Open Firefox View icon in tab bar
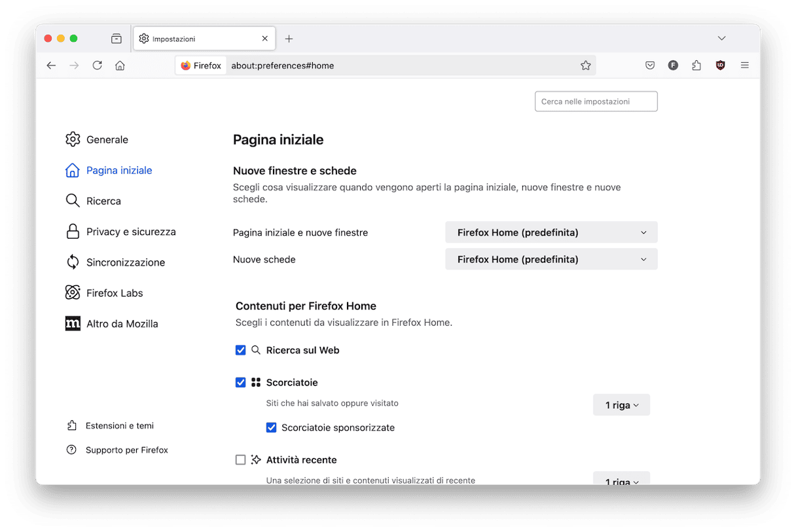Viewport: 796px width, 532px height. 117,39
